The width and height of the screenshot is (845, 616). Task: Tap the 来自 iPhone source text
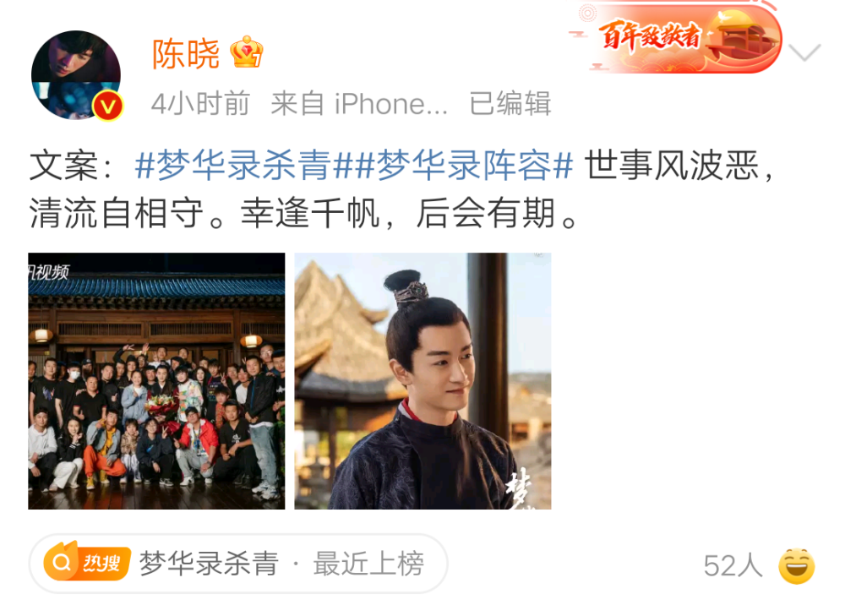pos(359,103)
